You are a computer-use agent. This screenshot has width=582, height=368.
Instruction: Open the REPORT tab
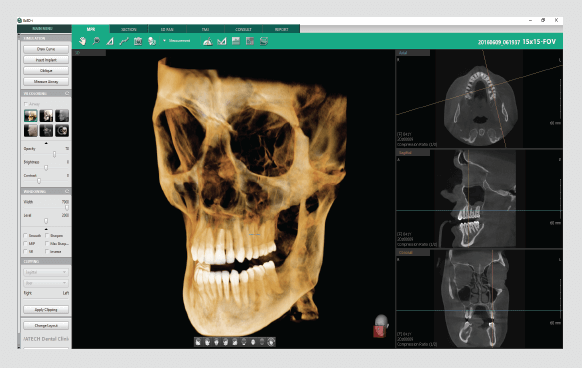click(x=281, y=29)
